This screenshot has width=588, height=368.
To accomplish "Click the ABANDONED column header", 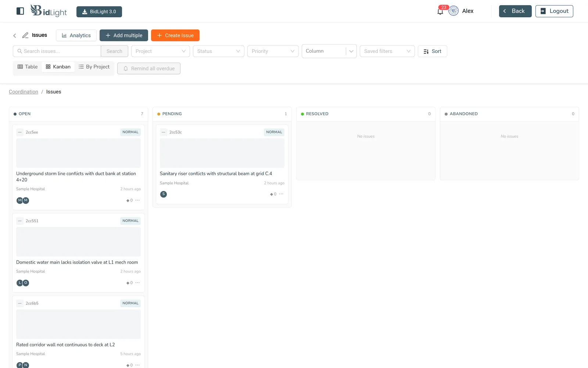I will [x=509, y=114].
